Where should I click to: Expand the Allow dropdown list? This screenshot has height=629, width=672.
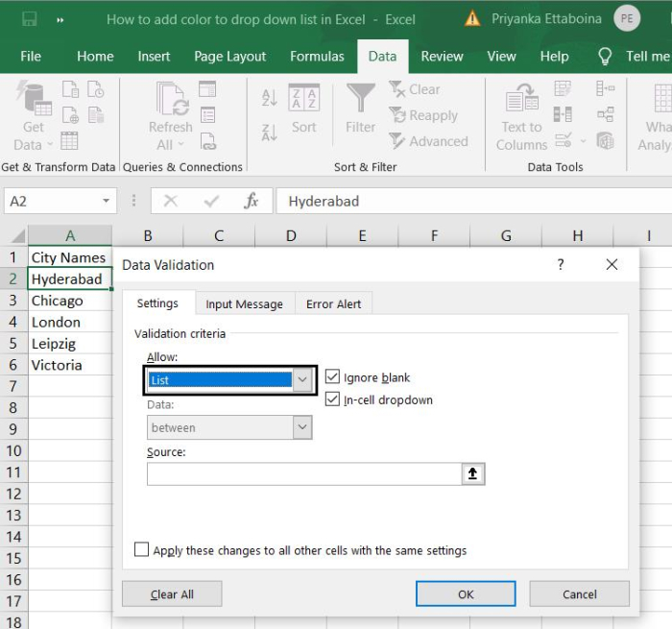click(x=302, y=380)
